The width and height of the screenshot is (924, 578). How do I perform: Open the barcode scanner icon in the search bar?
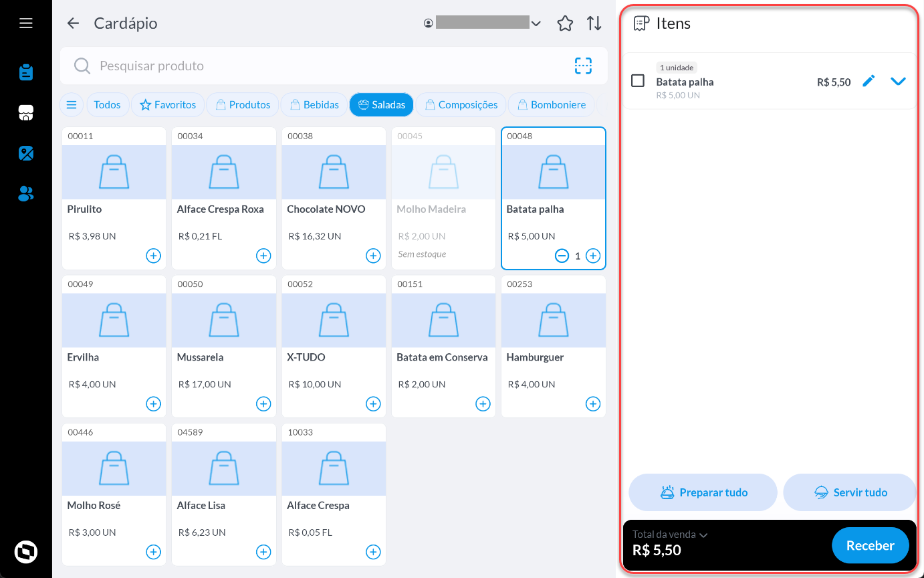coord(583,66)
